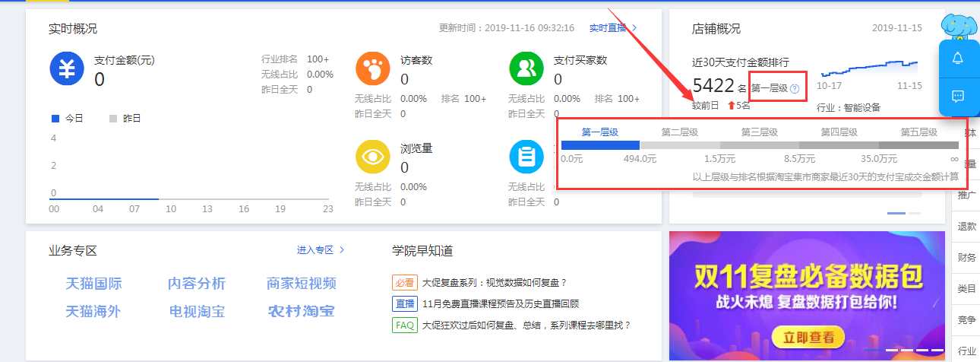Viewport: 980px width, 362px height.
Task: Open 天猫海外 business zone
Action: click(x=93, y=311)
